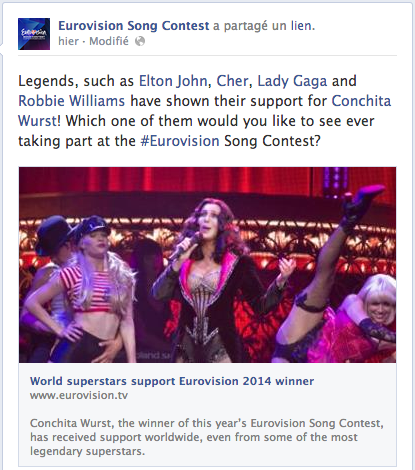Open the concert stage preview image
The width and height of the screenshot is (415, 470).
[x=207, y=265]
